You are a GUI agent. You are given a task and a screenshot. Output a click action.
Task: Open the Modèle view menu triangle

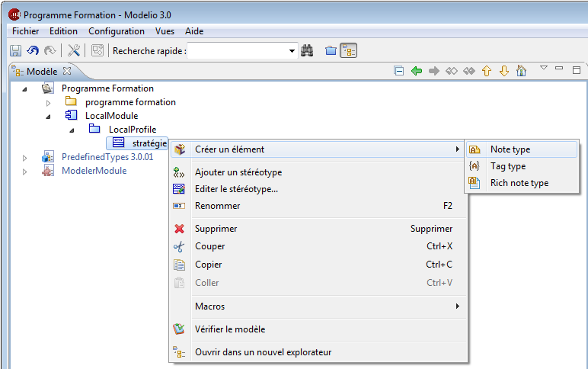point(543,68)
